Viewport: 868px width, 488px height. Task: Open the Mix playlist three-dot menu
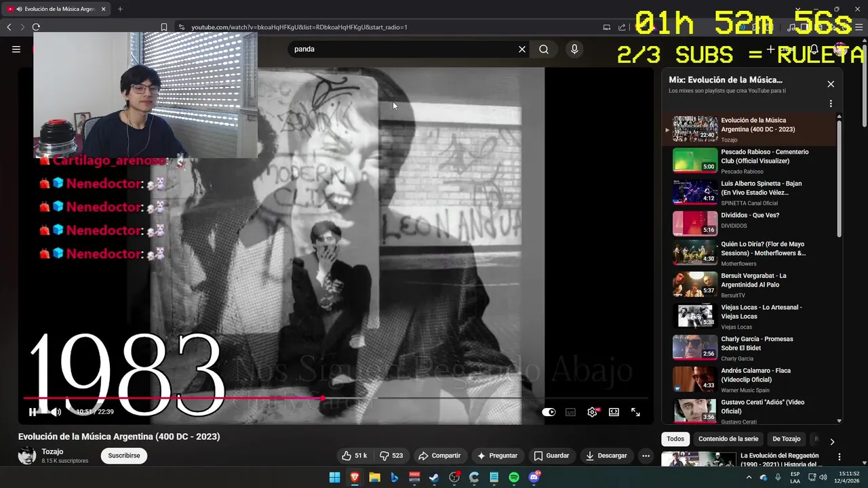(831, 104)
